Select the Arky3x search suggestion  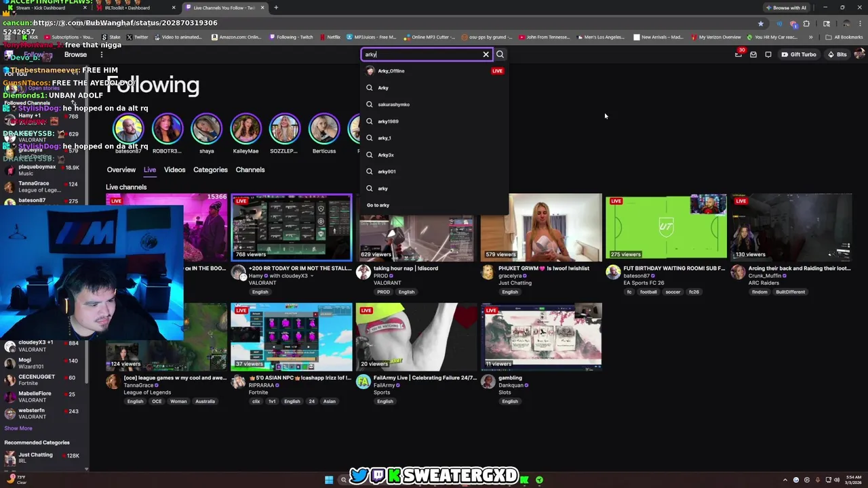[435, 155]
